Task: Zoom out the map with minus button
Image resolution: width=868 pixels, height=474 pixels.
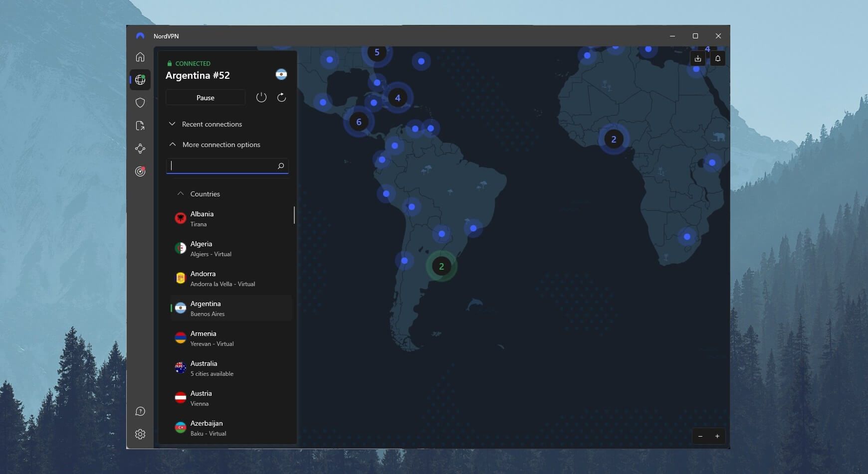Action: click(700, 436)
